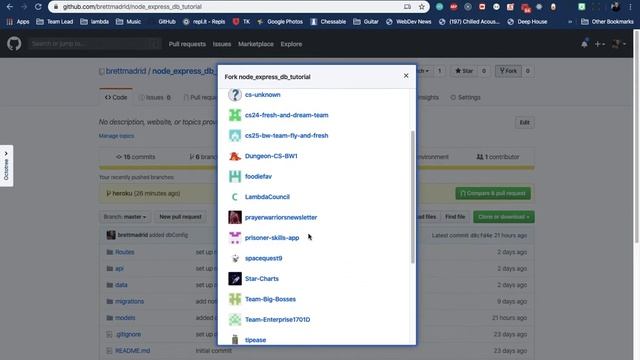This screenshot has height=360, width=640.
Task: Click the Team-Enterprise1701D avatar icon
Action: coord(235,320)
